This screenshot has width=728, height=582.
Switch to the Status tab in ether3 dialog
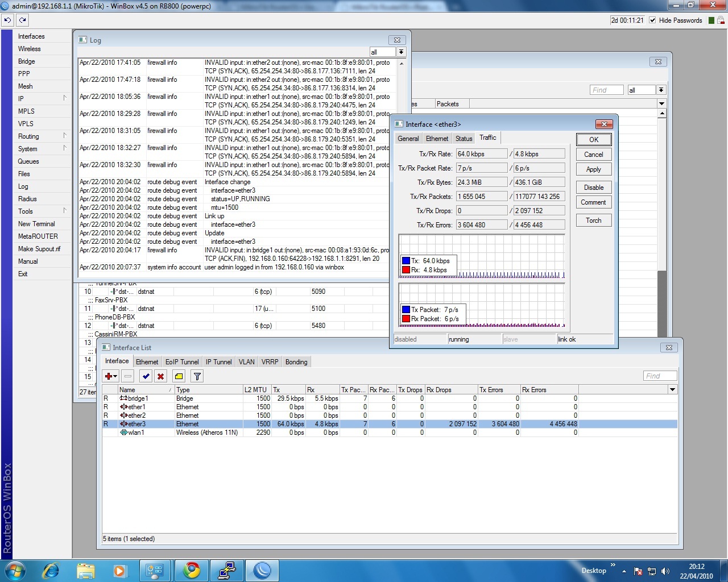point(464,139)
